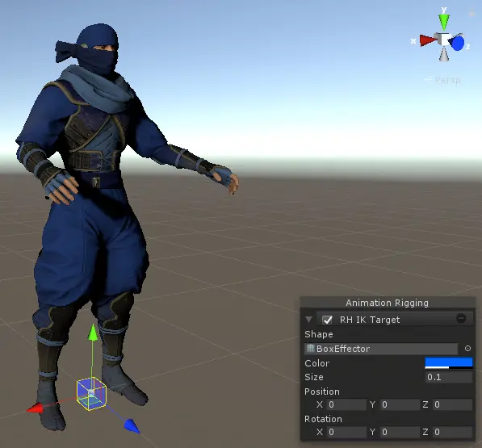Click the Position X input field
482x448 pixels.
346,404
